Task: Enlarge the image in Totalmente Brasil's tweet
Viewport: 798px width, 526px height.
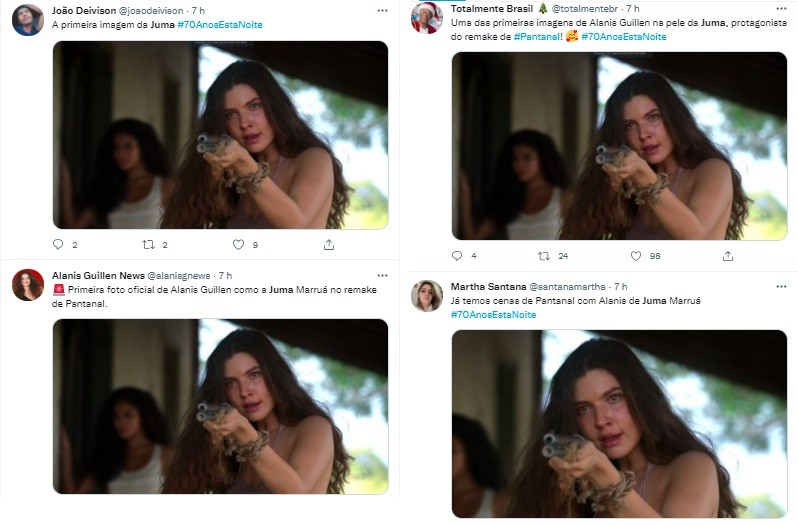Action: click(619, 146)
